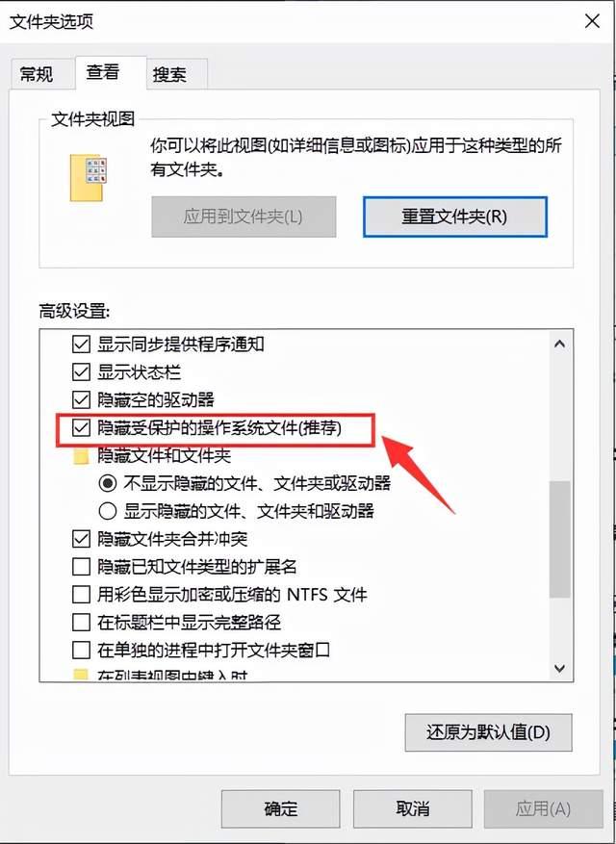Click the 重置文件夹(R) button
Image resolution: width=616 pixels, height=844 pixels.
[455, 217]
